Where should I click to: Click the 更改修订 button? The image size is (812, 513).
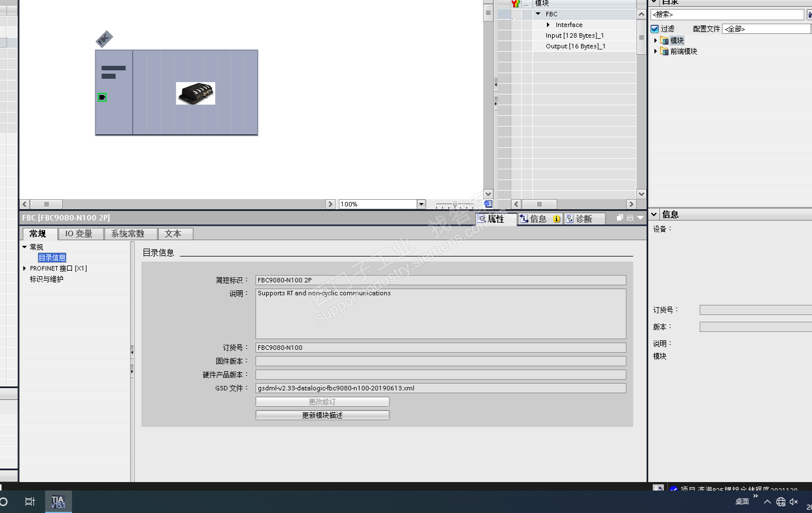[322, 402]
